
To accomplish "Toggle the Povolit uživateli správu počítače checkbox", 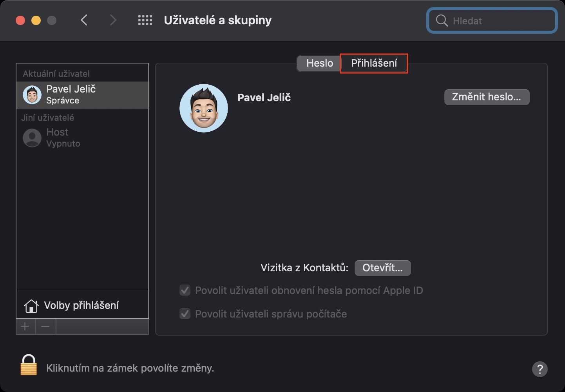I will (x=185, y=314).
